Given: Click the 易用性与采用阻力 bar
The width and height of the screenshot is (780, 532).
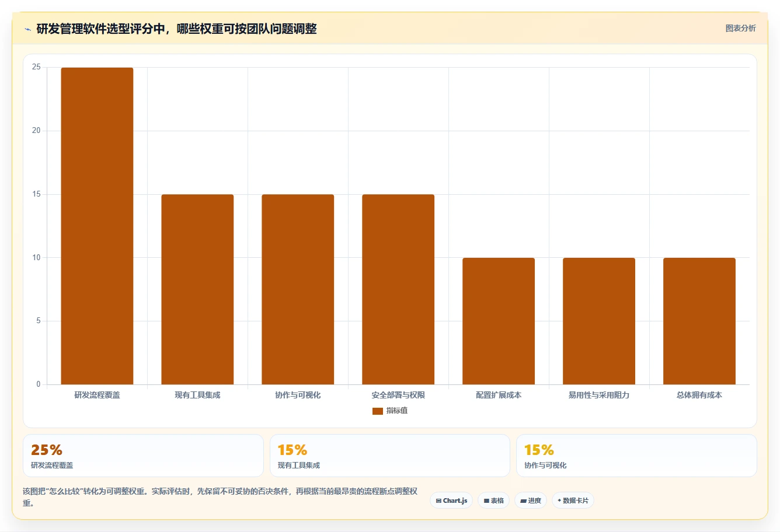Looking at the screenshot, I should point(599,321).
